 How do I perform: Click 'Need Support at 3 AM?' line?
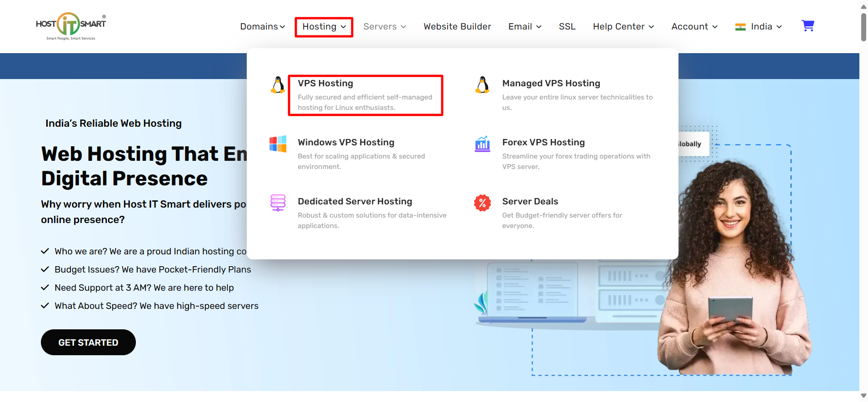click(x=144, y=288)
